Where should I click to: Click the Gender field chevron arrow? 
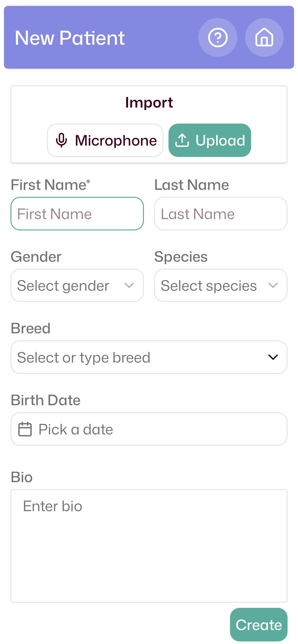[129, 285]
